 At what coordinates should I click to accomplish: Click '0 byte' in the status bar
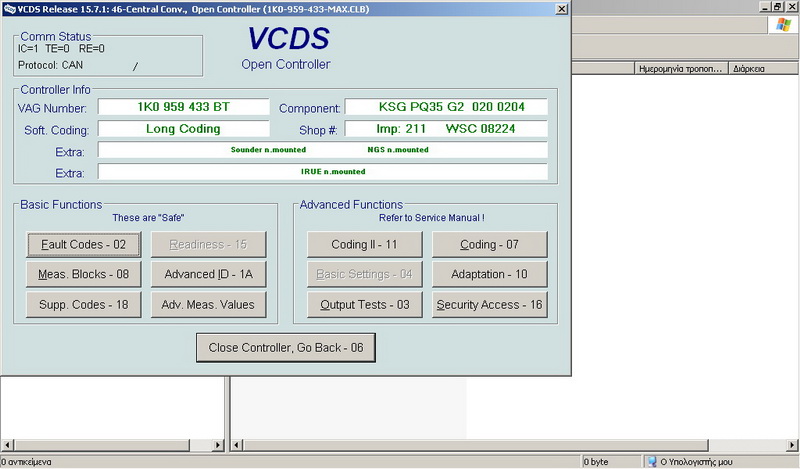(596, 462)
